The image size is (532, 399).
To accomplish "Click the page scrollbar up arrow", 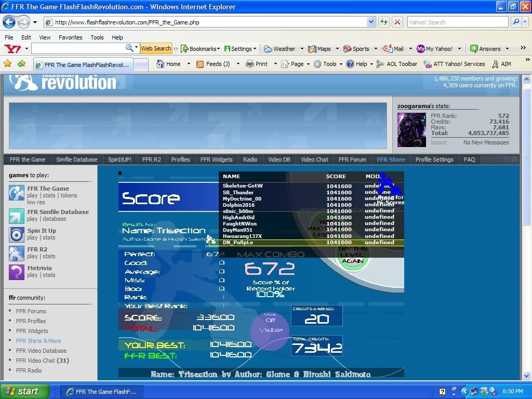I will point(527,79).
